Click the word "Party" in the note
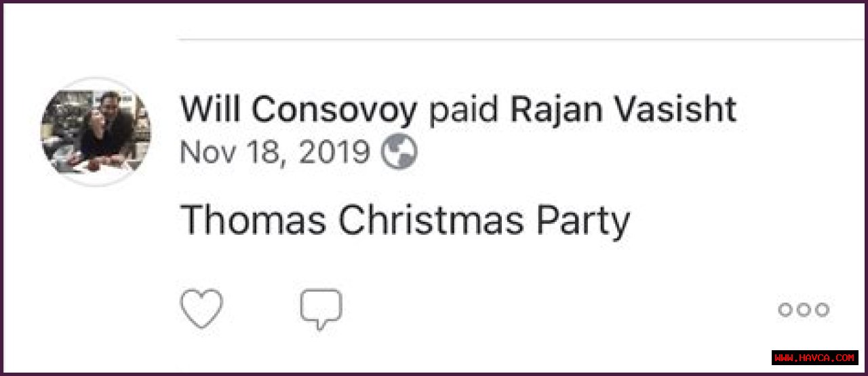The width and height of the screenshot is (868, 376). point(583,221)
